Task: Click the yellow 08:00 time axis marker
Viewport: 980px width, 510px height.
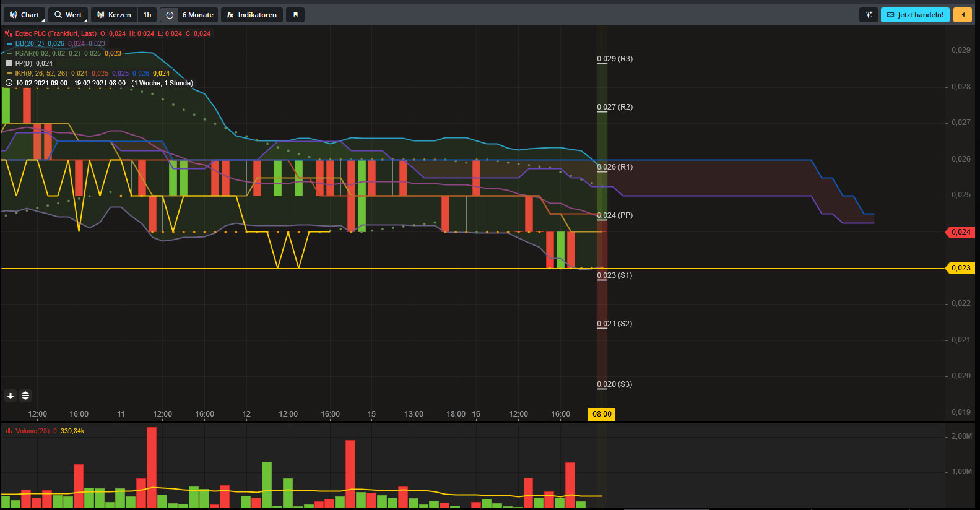Action: pyautogui.click(x=602, y=414)
